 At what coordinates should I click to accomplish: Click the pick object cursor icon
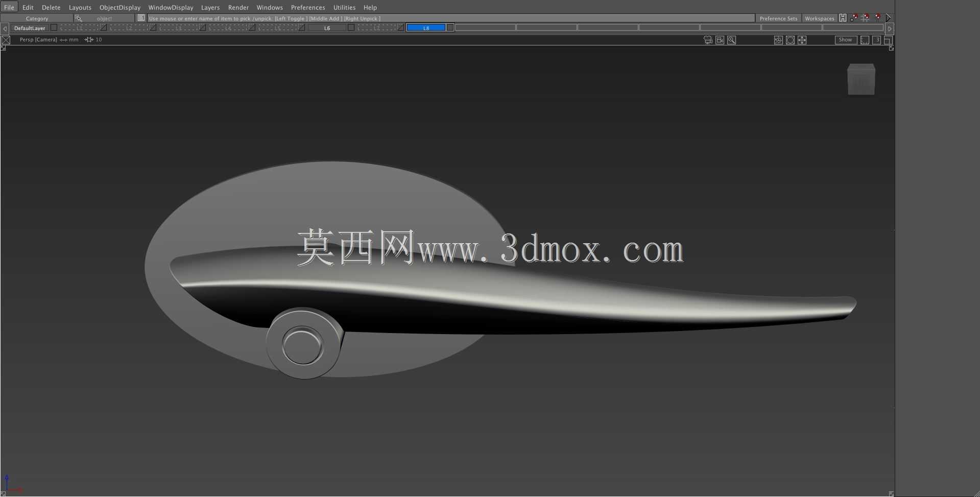click(78, 18)
